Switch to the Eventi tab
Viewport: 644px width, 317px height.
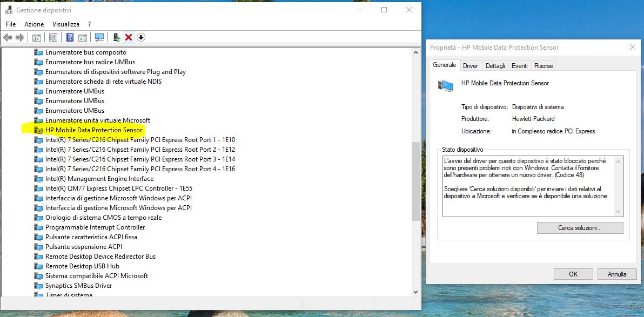[x=520, y=66]
